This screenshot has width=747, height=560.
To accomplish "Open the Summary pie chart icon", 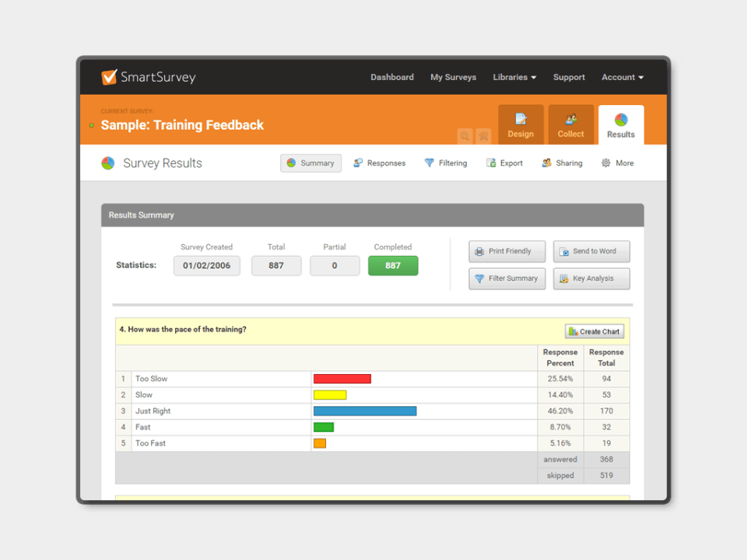I will pyautogui.click(x=292, y=163).
